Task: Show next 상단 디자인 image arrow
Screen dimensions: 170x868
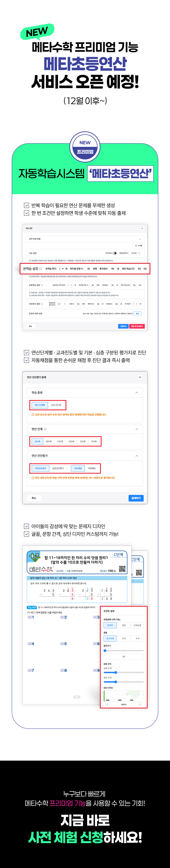Action: point(140,704)
